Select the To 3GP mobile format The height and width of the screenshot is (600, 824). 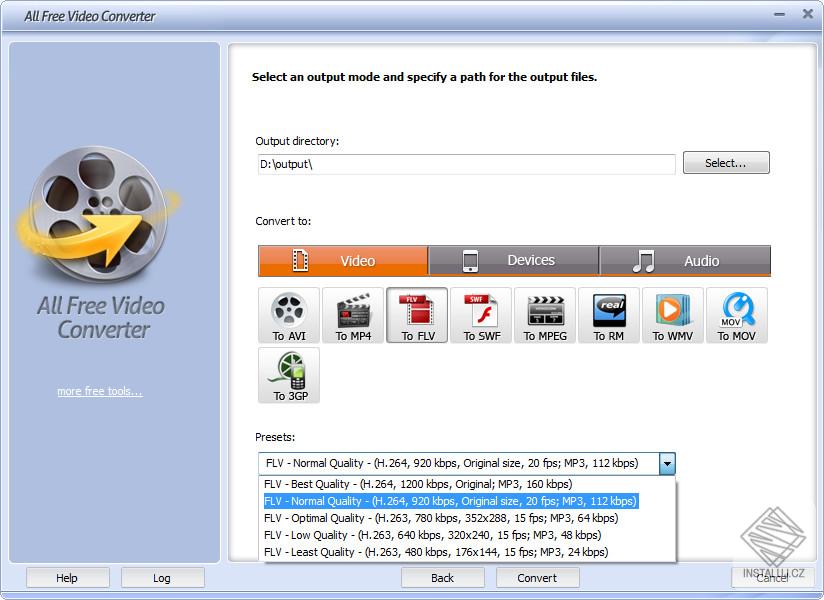(288, 375)
